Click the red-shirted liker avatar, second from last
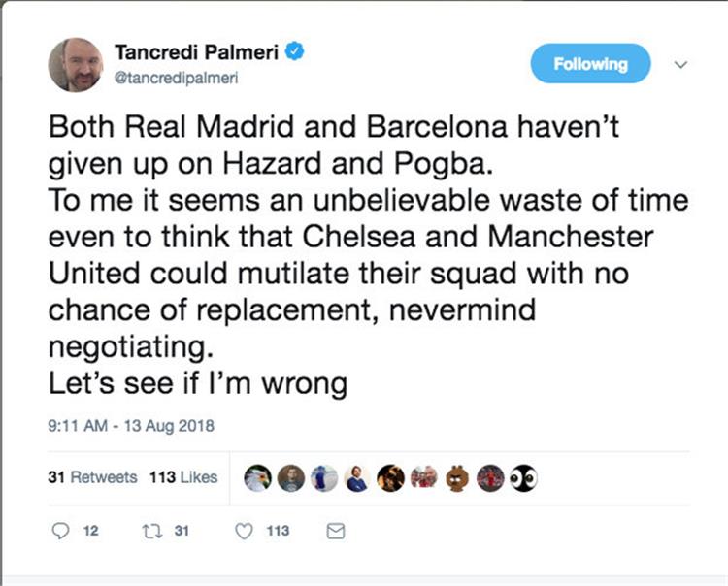728x586 pixels. point(490,477)
